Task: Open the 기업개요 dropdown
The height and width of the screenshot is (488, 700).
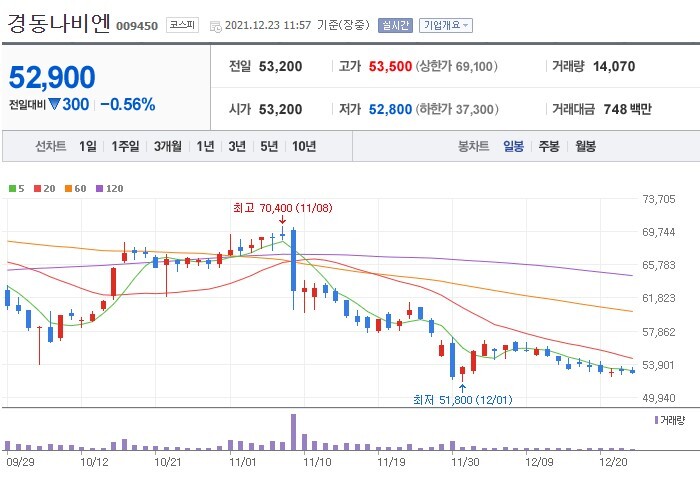Action: [446, 25]
